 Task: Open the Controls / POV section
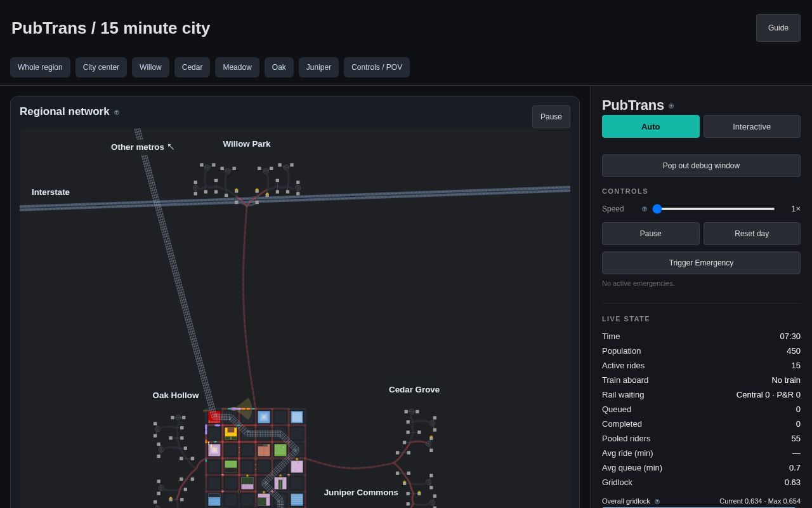tap(377, 67)
